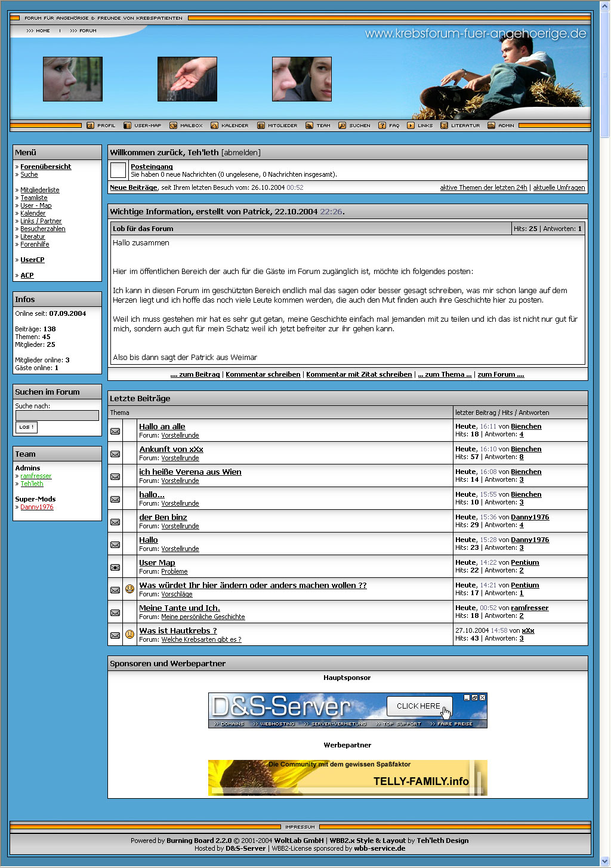
Task: Click the woman's face thumbnail in header
Action: [x=73, y=79]
